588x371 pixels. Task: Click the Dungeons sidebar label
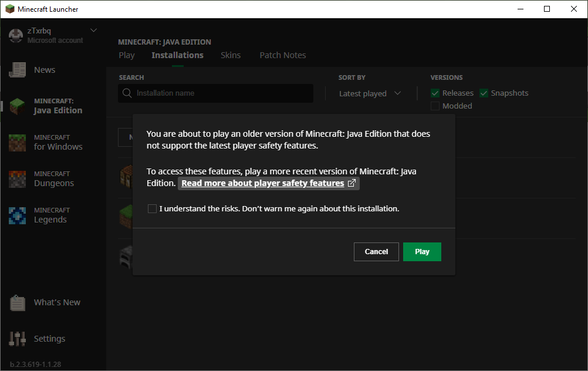click(54, 183)
